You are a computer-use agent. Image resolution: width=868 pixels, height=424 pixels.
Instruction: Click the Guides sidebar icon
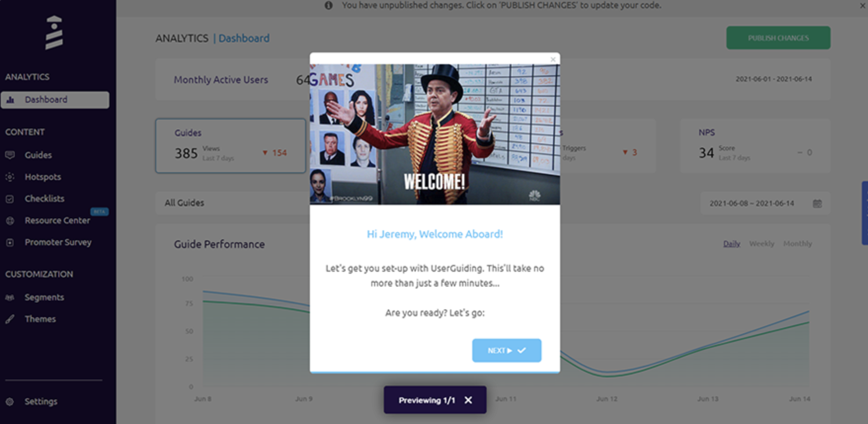coord(10,155)
